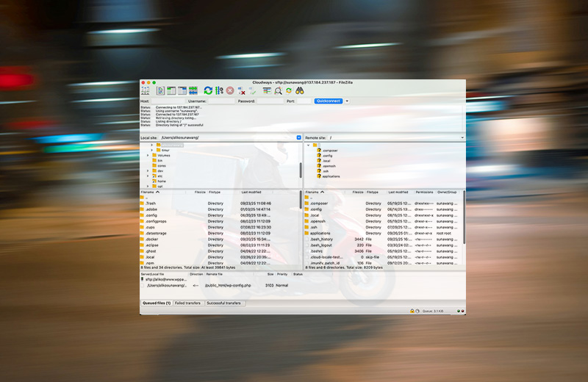Disconnect from the current server icon
588x382 pixels.
coord(241,90)
